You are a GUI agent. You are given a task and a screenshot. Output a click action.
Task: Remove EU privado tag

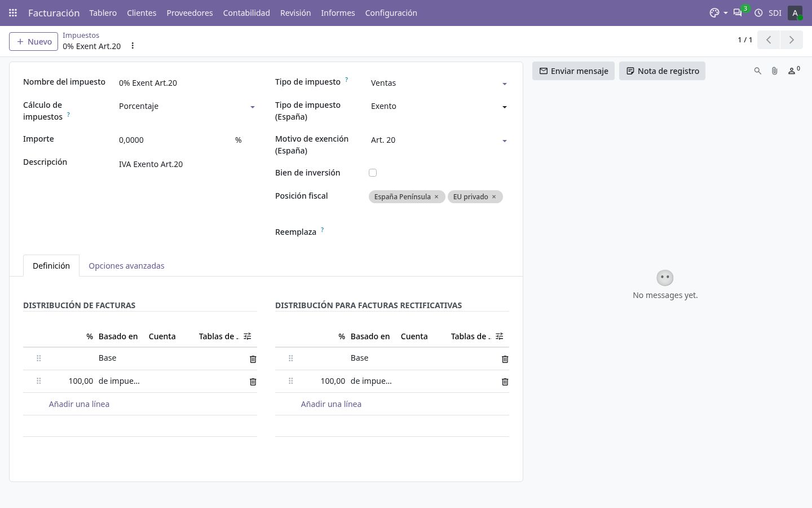pos(494,196)
